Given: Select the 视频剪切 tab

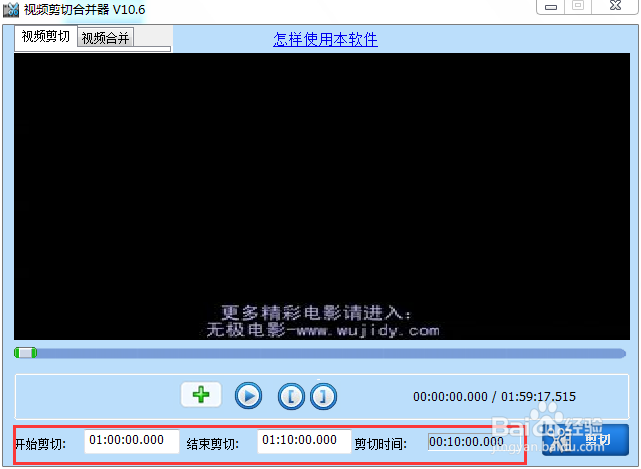Looking at the screenshot, I should [x=45, y=37].
